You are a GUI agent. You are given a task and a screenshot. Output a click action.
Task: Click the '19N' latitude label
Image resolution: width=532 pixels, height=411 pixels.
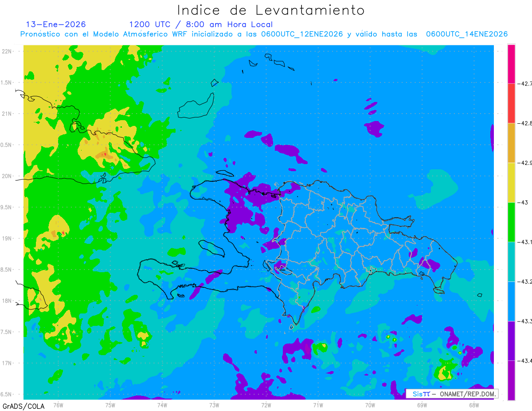click(x=6, y=238)
